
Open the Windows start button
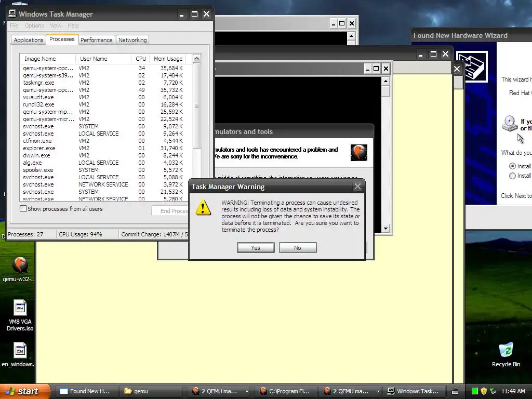click(x=25, y=391)
